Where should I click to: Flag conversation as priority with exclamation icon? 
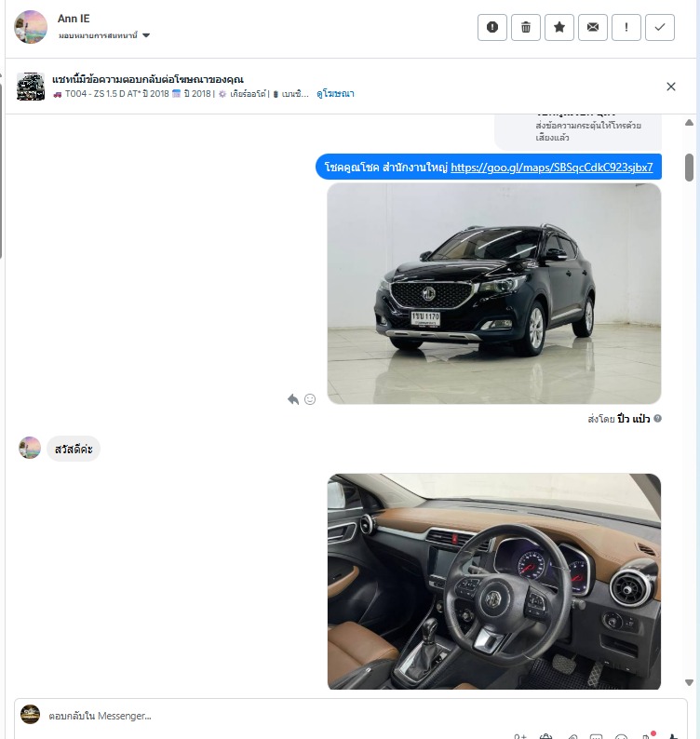(626, 27)
